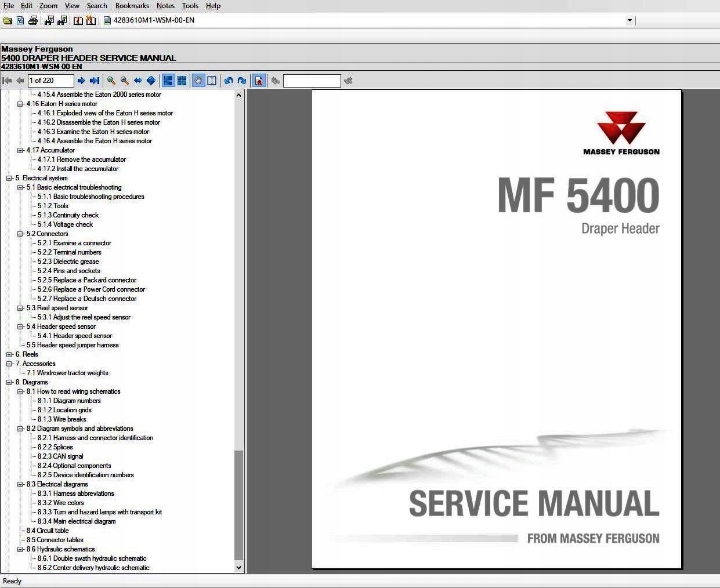Click the open-book bookmark icon
Screen dimensions: 720x588
tap(78, 20)
